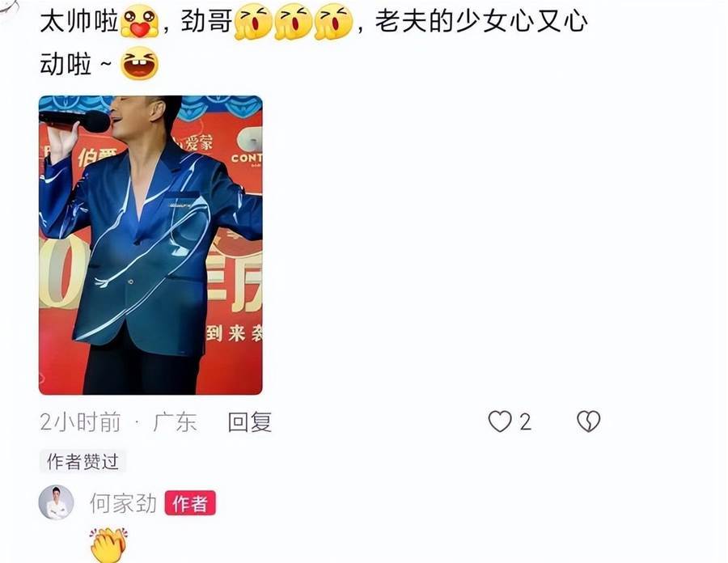Select the comment text 老夫的少女心又心

point(481,21)
